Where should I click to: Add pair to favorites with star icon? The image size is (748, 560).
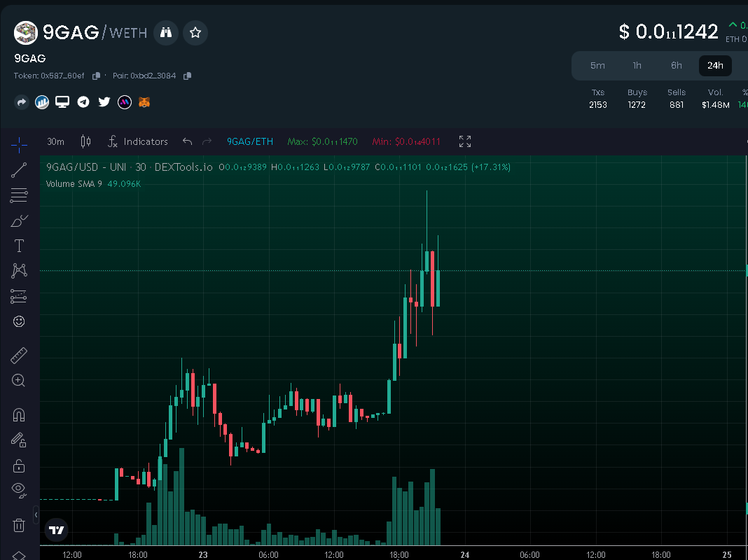(x=195, y=32)
